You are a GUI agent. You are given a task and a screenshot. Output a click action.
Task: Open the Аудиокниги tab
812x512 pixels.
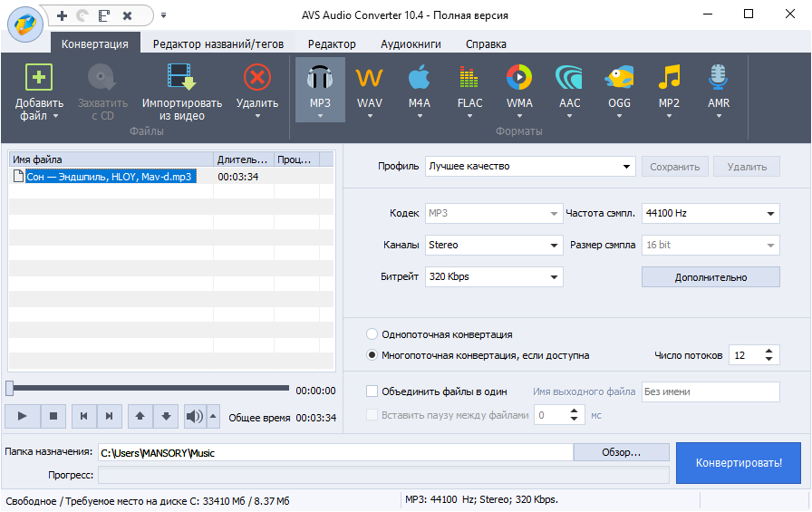(411, 44)
